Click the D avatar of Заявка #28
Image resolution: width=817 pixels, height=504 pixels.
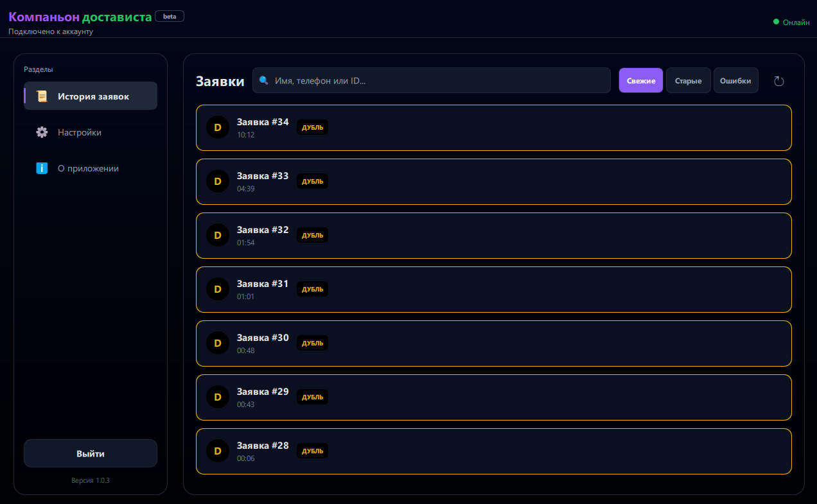coord(217,451)
